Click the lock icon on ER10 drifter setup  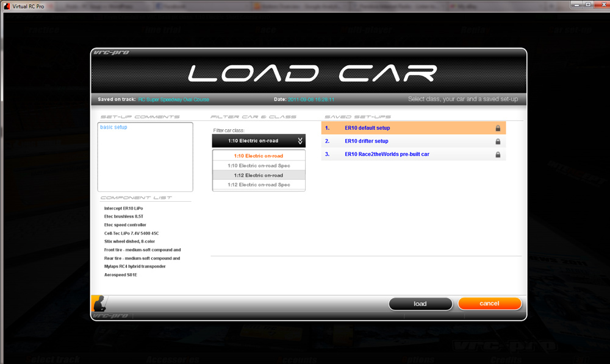(498, 141)
